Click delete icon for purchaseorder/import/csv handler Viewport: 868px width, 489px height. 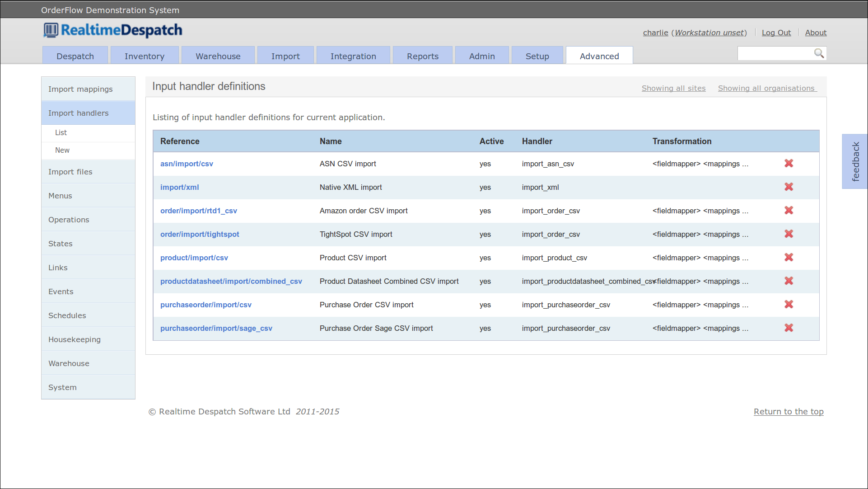(x=788, y=304)
